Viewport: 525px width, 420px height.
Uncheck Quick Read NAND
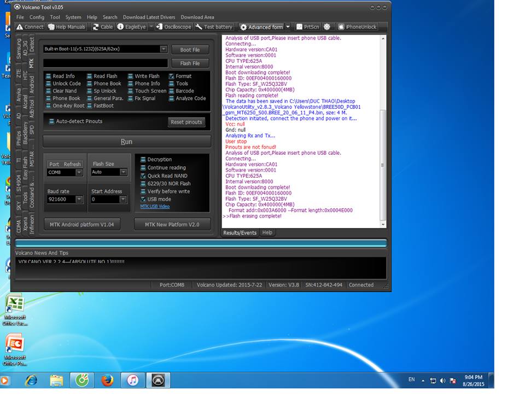(143, 176)
